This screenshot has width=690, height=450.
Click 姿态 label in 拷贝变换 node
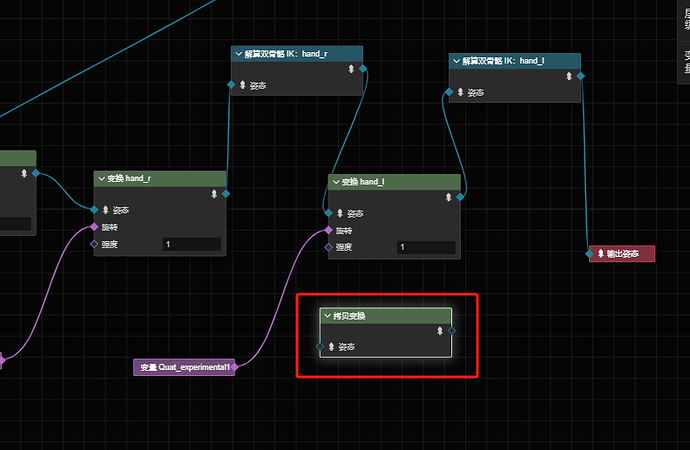coord(346,347)
